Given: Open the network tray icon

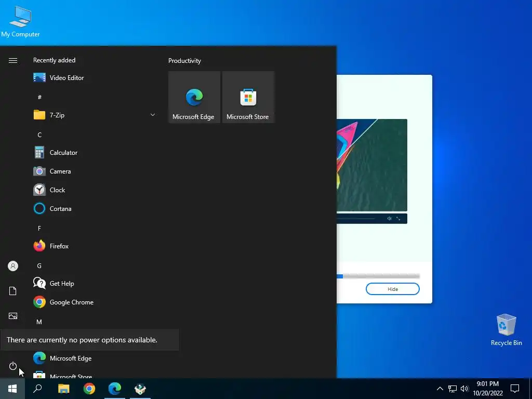Looking at the screenshot, I should pos(453,389).
